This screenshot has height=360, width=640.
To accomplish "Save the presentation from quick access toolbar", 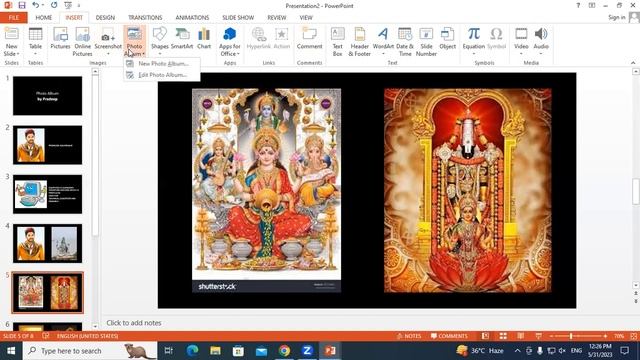I will (22, 5).
